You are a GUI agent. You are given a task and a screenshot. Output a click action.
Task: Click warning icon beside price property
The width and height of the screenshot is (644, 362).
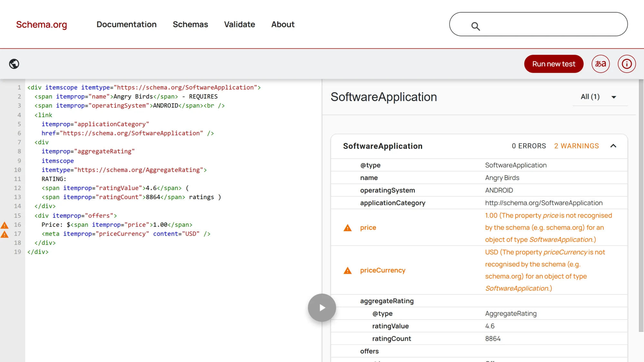347,228
